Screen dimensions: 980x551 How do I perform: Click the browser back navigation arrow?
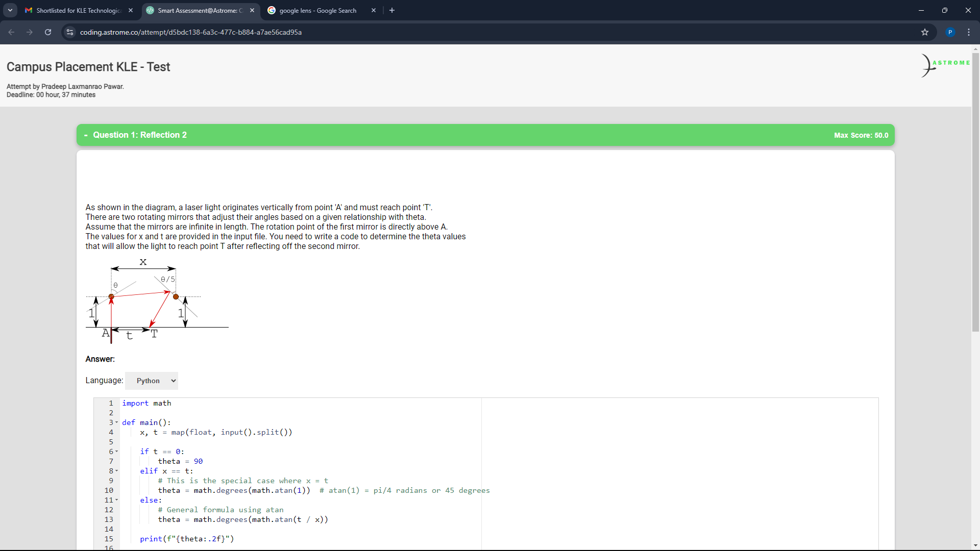click(12, 32)
